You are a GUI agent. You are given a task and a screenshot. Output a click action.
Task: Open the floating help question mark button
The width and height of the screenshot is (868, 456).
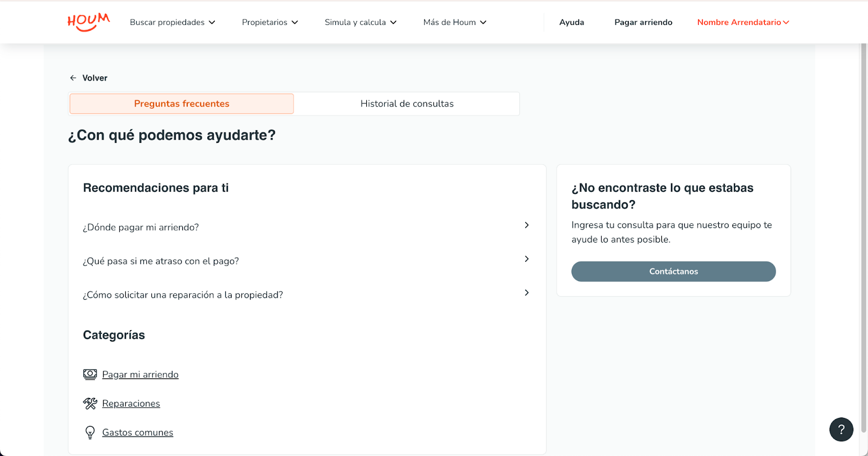pos(841,429)
